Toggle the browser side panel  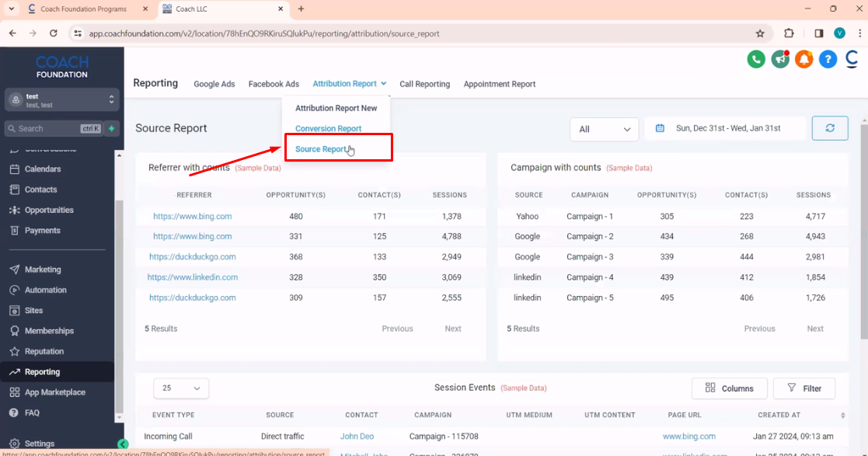[x=818, y=33]
